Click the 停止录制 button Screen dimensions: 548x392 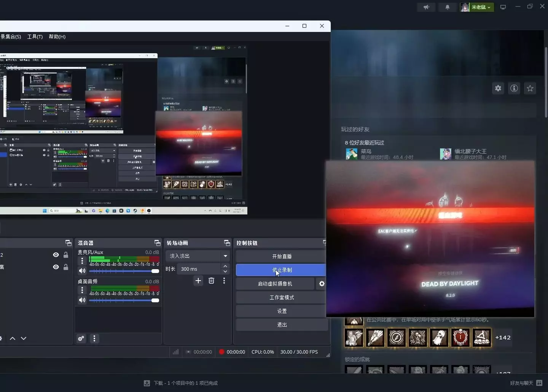click(282, 270)
